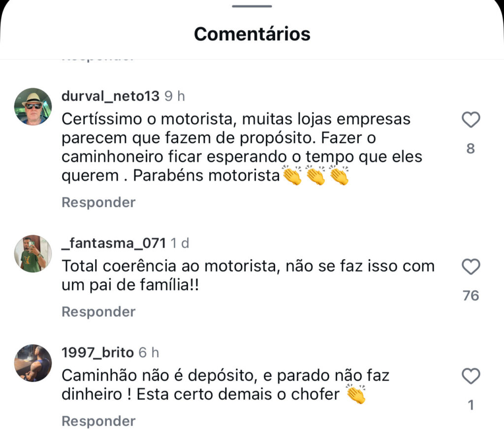Screen dimensions: 504x447
Task: Tap the heart on _fantasma_071's comment
Action: point(471,267)
